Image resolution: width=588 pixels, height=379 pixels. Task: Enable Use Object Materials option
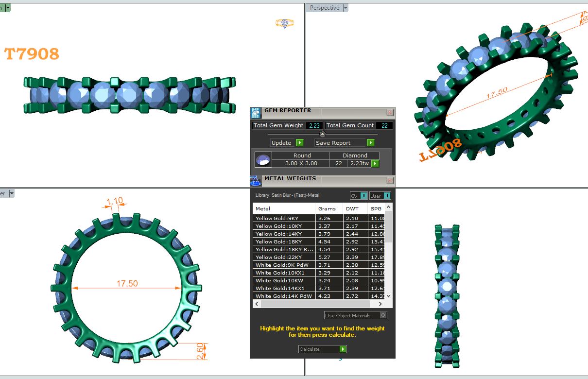[383, 315]
